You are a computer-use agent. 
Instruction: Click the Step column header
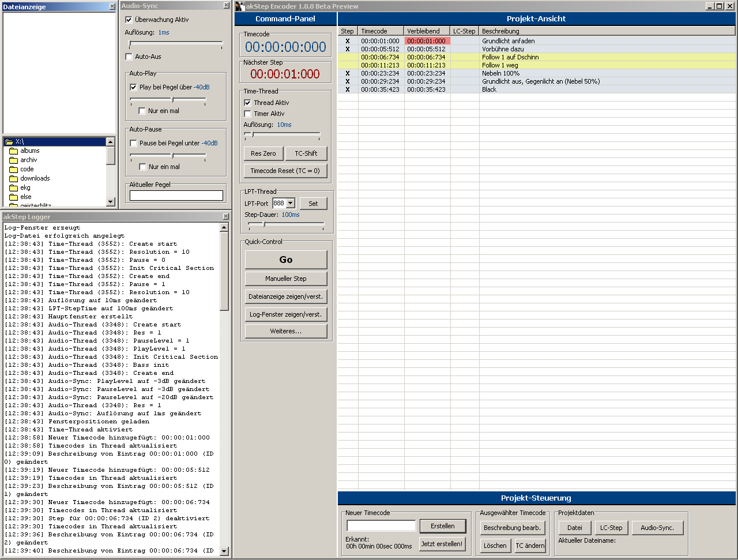tap(348, 31)
